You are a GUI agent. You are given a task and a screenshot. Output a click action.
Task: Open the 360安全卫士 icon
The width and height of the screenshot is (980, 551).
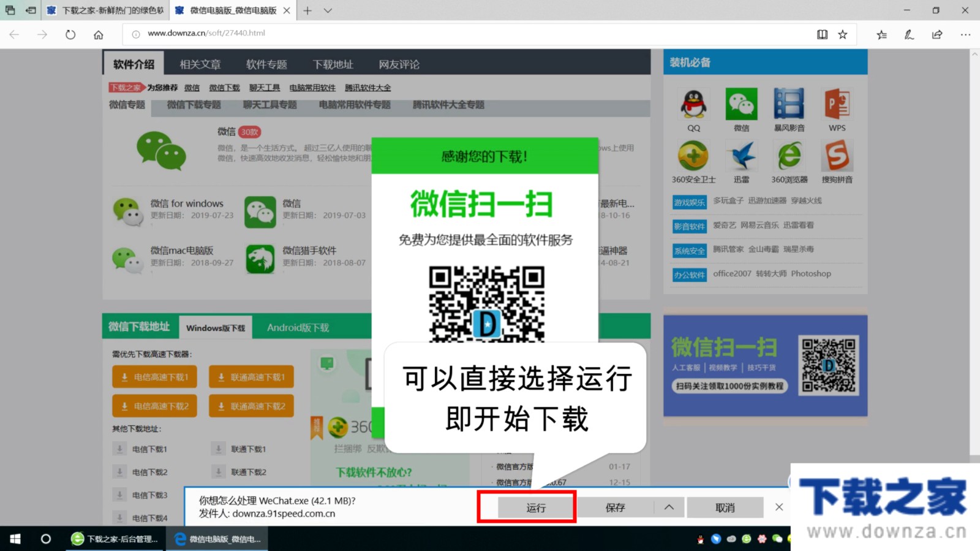[x=693, y=156]
